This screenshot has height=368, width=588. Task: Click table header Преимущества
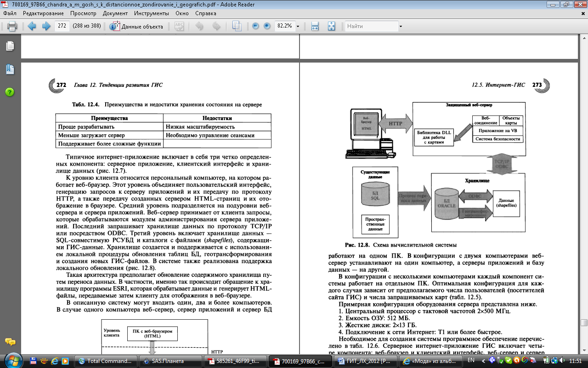pos(109,118)
